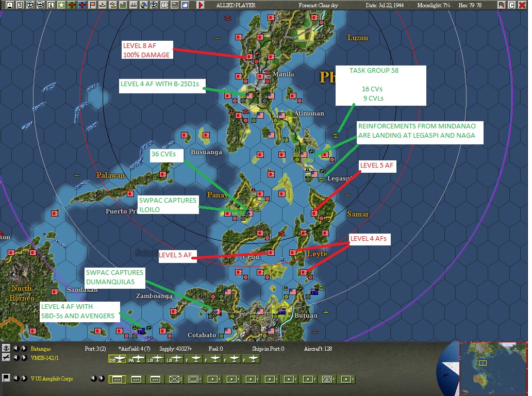
Task: Click the Cotabato label on the map
Action: click(x=202, y=335)
